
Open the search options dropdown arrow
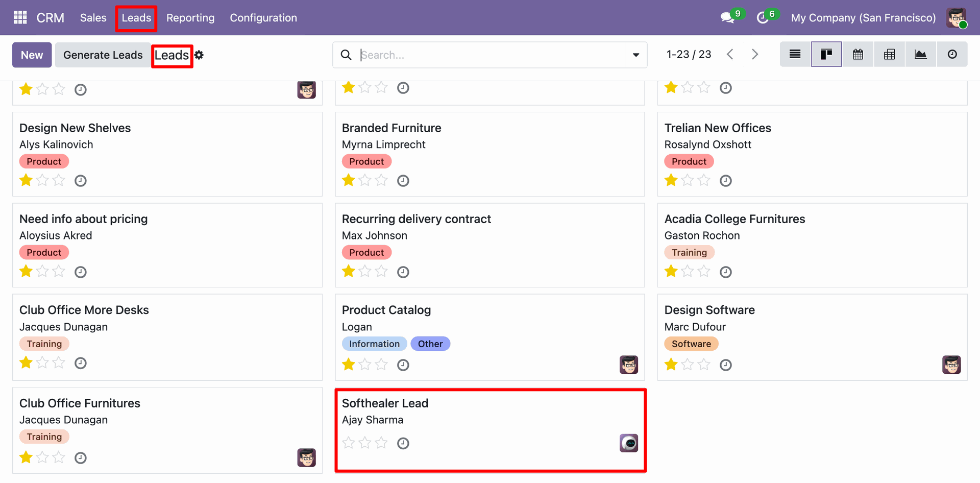click(636, 55)
